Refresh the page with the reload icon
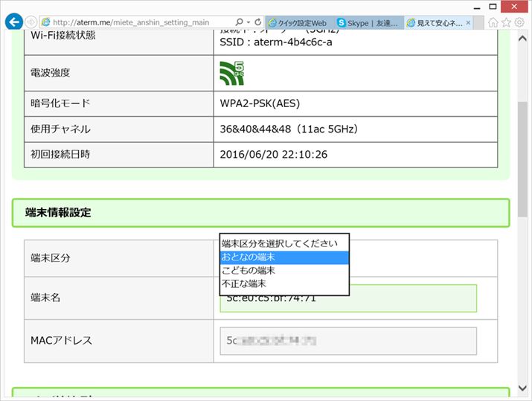The image size is (532, 401). tap(258, 22)
